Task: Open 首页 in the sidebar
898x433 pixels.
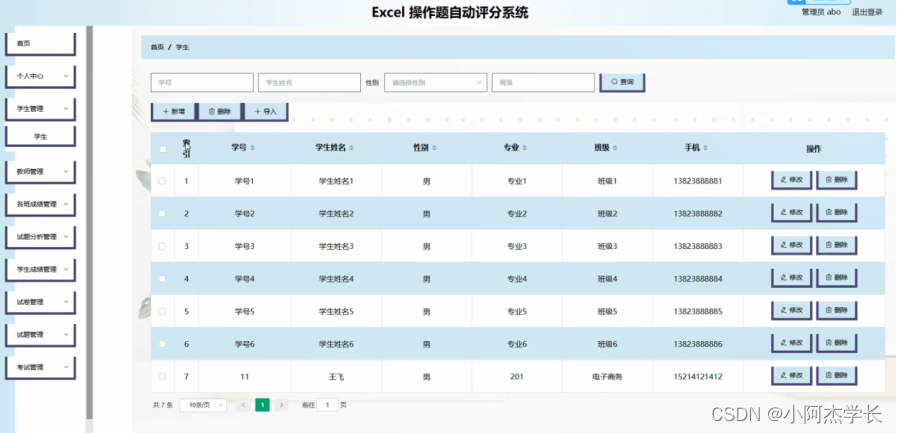Action: (40, 44)
